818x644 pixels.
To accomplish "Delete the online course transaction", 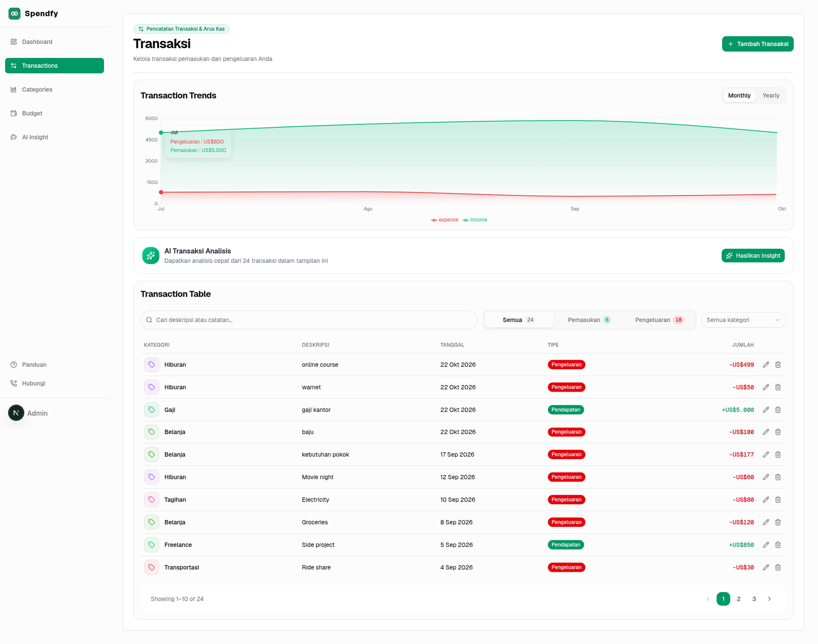I will click(778, 365).
